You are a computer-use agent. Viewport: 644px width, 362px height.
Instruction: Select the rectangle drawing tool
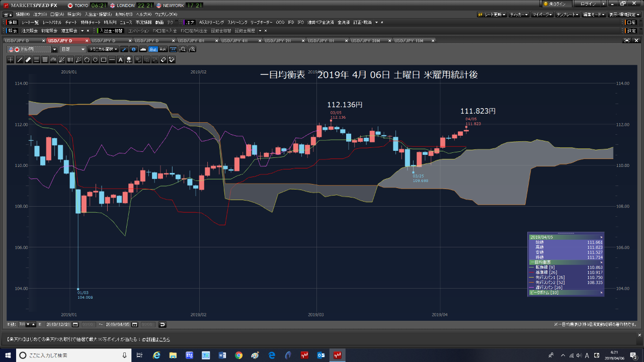[x=104, y=59]
